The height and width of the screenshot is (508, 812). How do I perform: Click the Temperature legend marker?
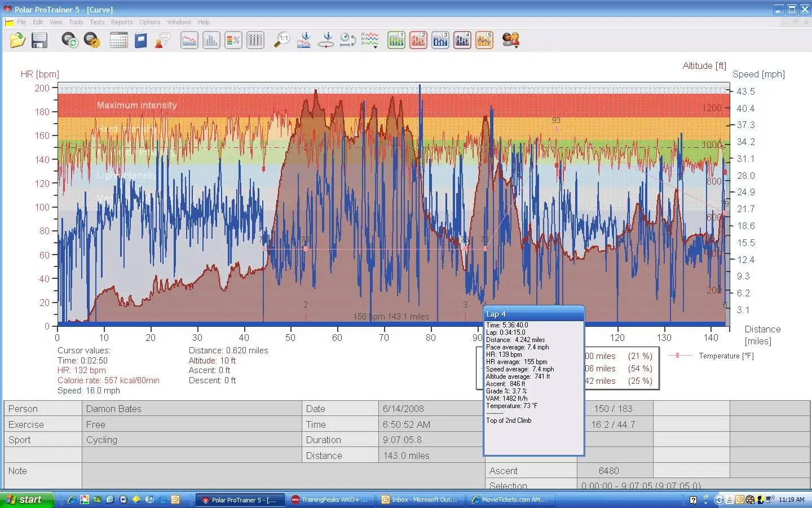677,356
